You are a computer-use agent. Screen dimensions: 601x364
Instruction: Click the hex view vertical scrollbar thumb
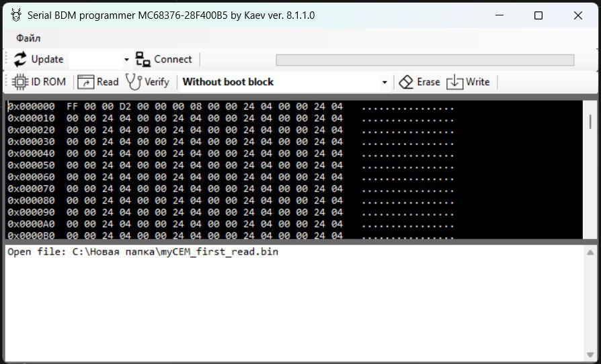click(x=590, y=122)
